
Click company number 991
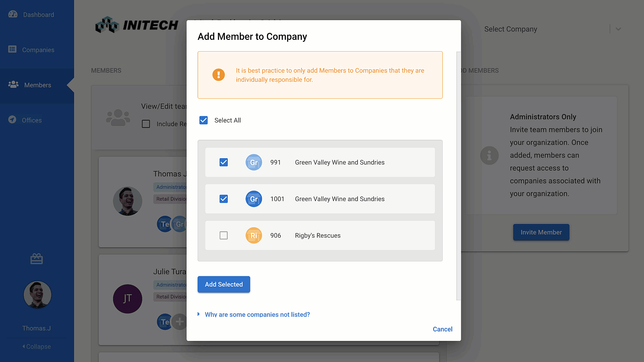pyautogui.click(x=275, y=162)
